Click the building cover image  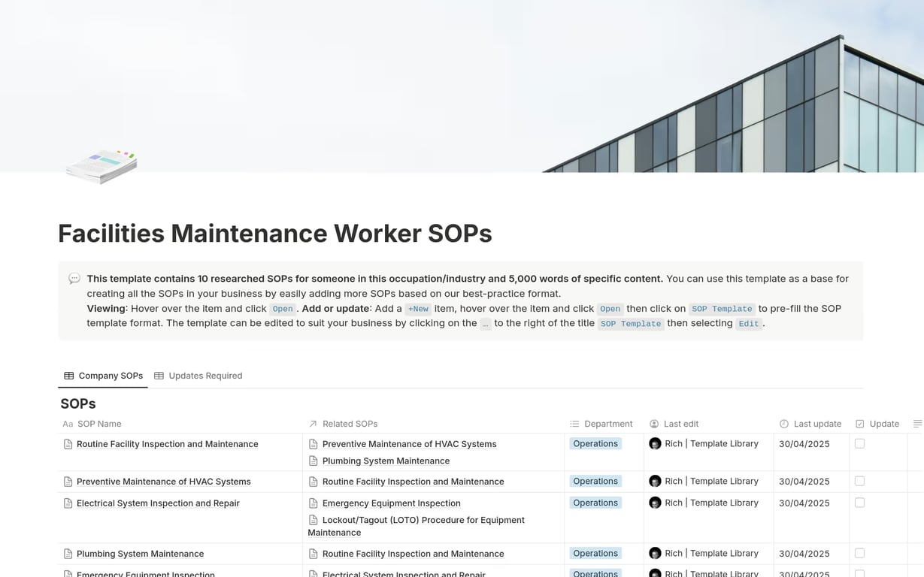click(462, 86)
